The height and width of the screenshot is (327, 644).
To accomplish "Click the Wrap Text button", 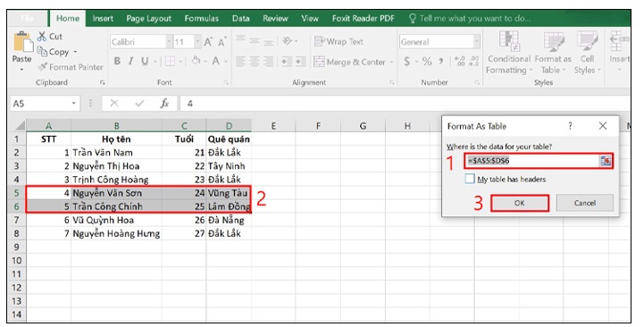I will [x=339, y=41].
